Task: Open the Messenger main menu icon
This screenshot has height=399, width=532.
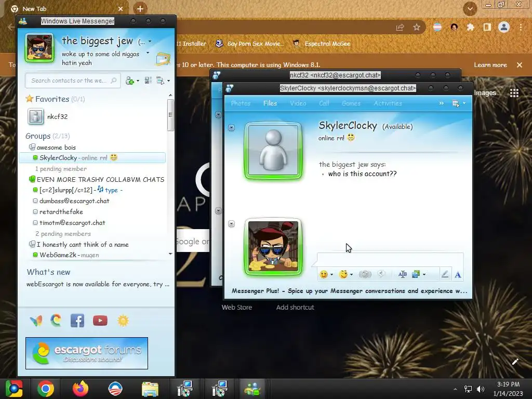Action: [x=160, y=81]
